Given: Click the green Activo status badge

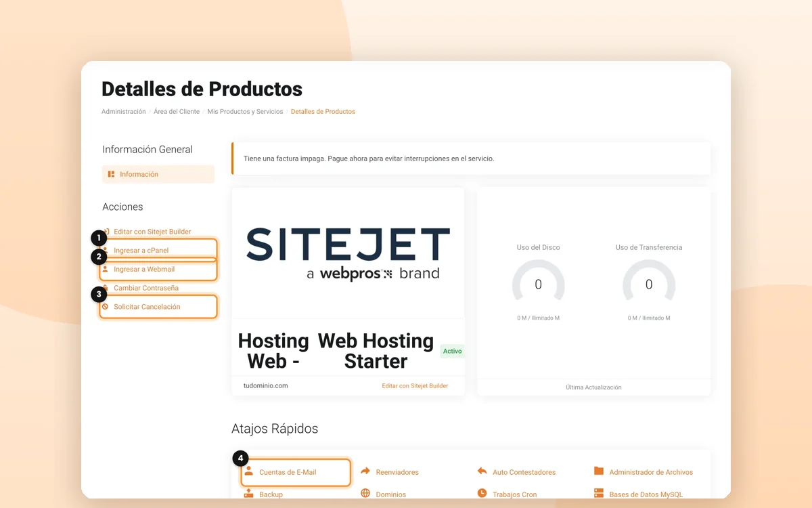Looking at the screenshot, I should click(x=452, y=351).
